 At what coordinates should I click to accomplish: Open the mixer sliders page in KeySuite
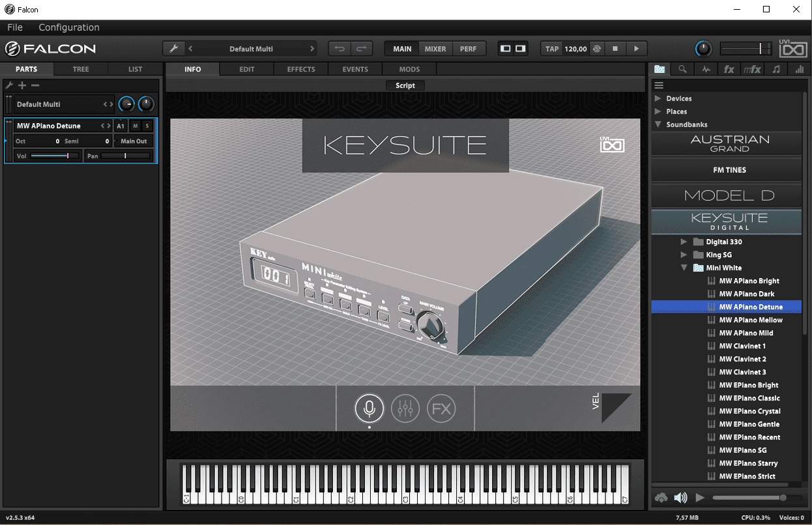click(x=405, y=408)
